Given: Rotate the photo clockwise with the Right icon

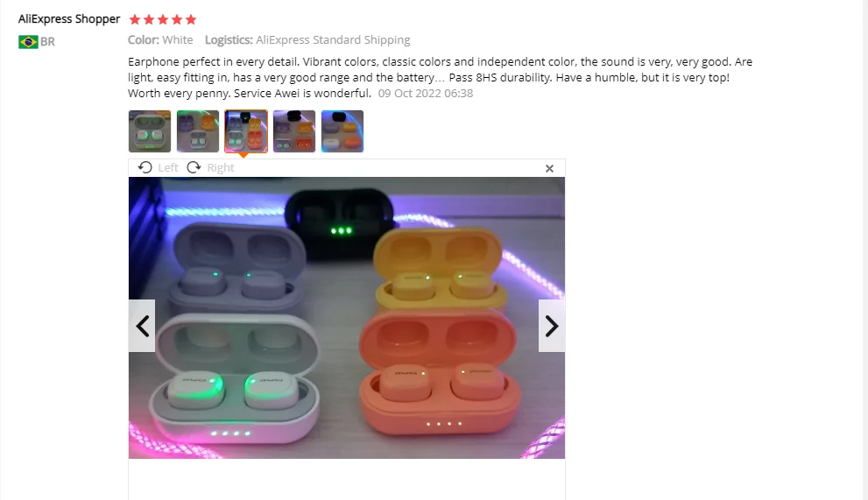Looking at the screenshot, I should pyautogui.click(x=194, y=167).
